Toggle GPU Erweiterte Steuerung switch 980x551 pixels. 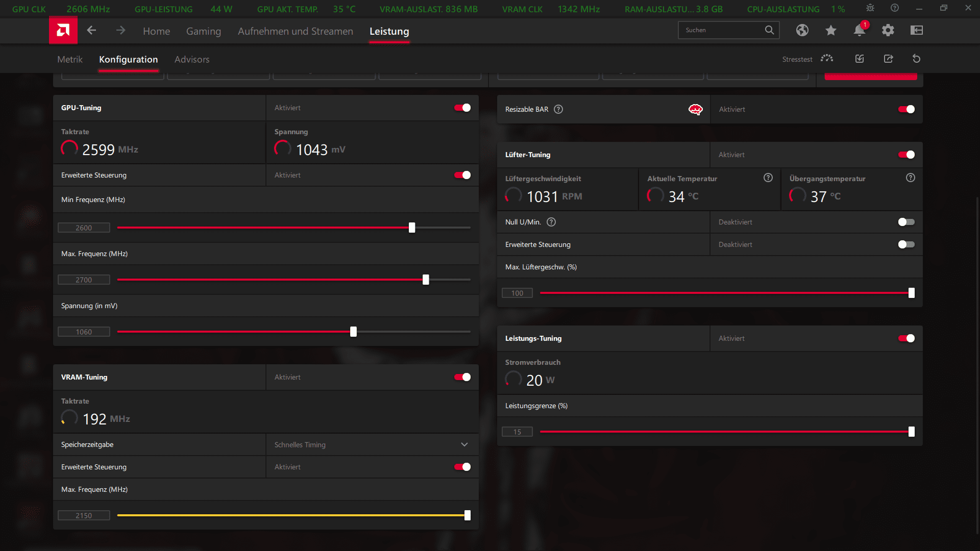coord(462,175)
